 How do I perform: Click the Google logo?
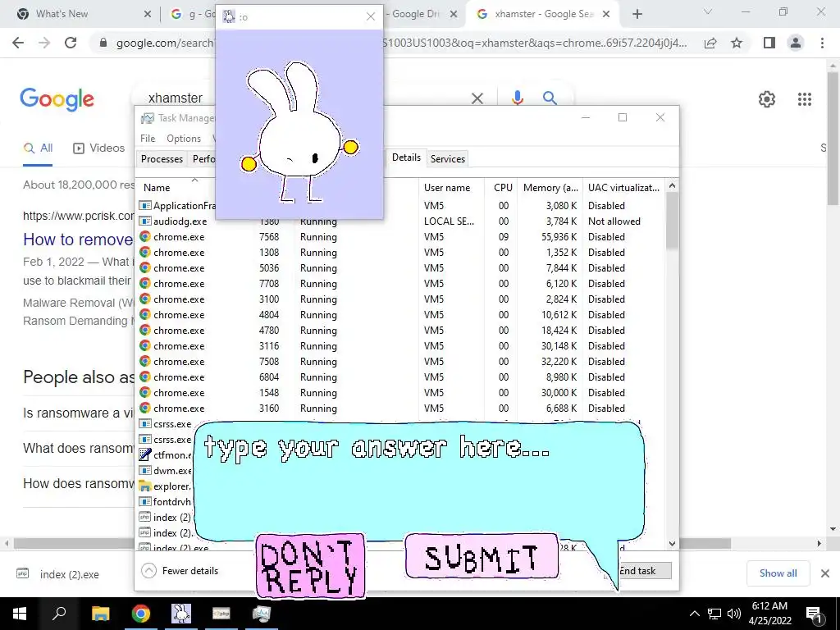tap(57, 99)
